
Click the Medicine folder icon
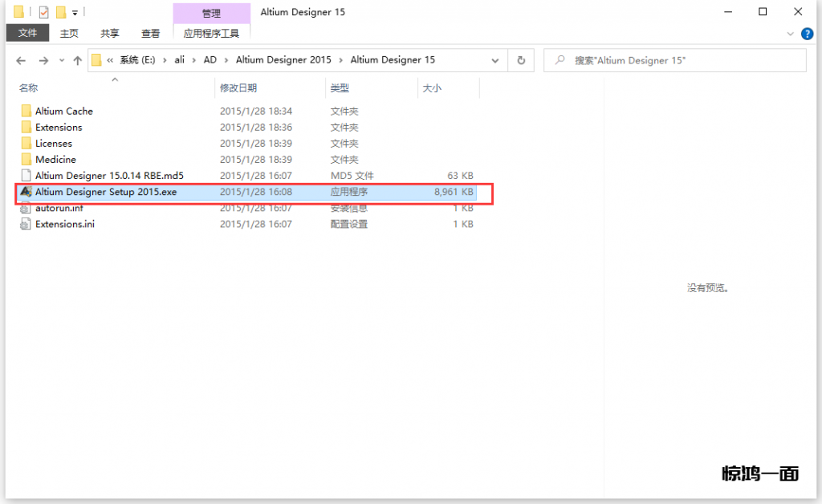26,160
